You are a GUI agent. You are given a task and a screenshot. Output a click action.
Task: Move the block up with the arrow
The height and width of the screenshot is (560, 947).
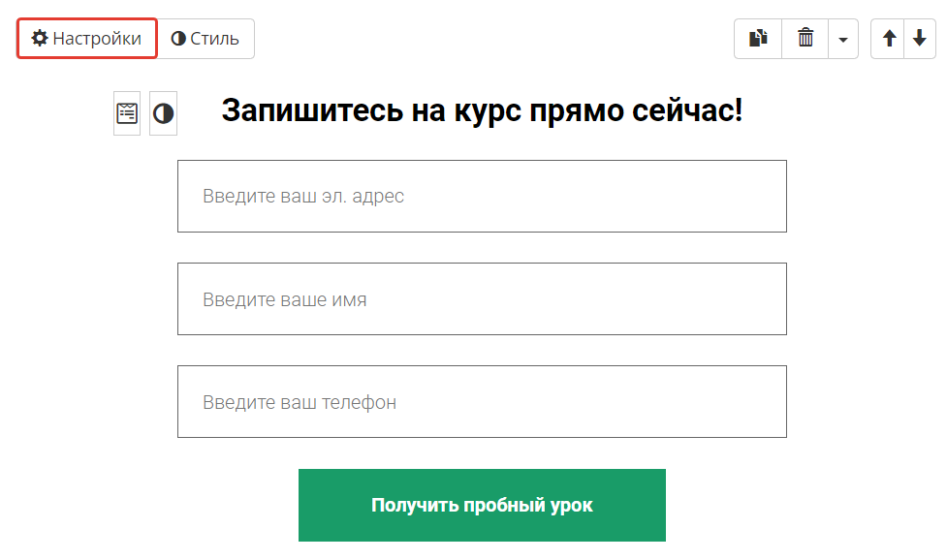click(890, 39)
